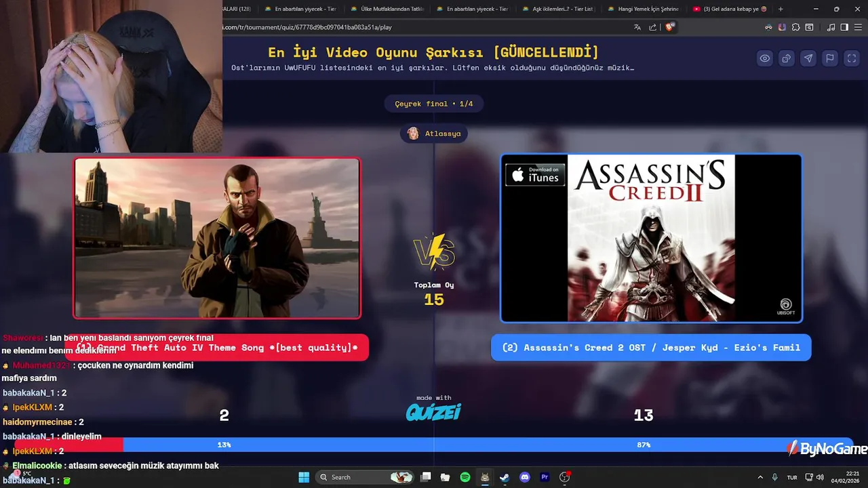Screen dimensions: 868x488
Task: Open the Windows Start menu
Action: point(304,477)
